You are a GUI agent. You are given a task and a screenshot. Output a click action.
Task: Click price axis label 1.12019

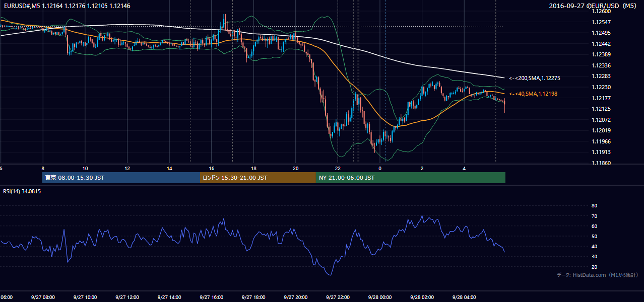pos(602,130)
